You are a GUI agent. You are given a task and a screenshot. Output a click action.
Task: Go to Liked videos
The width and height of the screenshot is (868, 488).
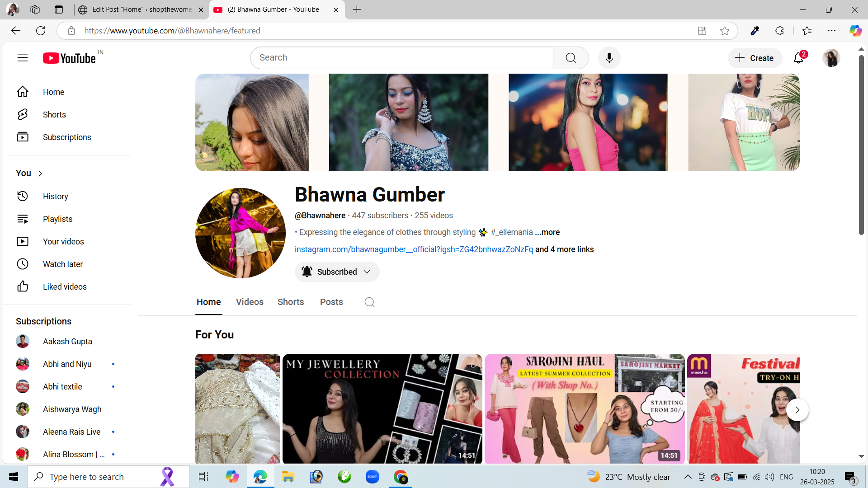65,287
